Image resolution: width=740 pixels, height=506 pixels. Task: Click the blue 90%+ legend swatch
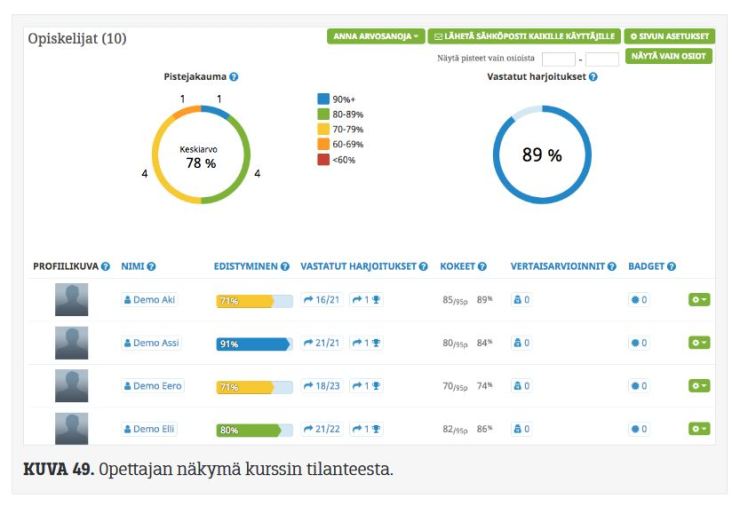323,99
